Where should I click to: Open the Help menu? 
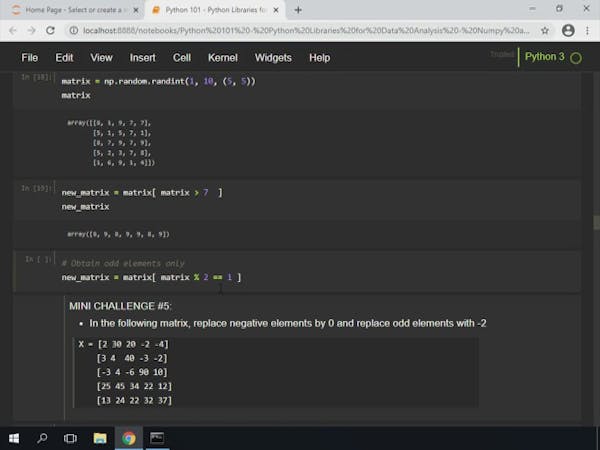pyautogui.click(x=320, y=58)
